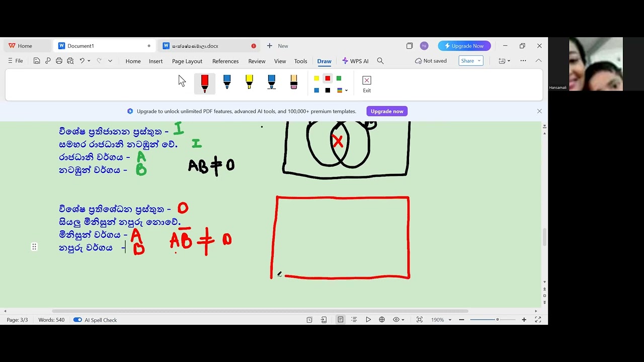Pick the green color swatch
Image resolution: width=644 pixels, height=362 pixels.
[339, 78]
